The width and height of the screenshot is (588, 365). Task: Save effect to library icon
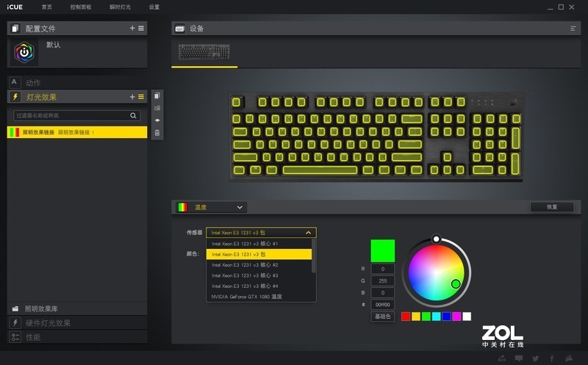coord(157,108)
